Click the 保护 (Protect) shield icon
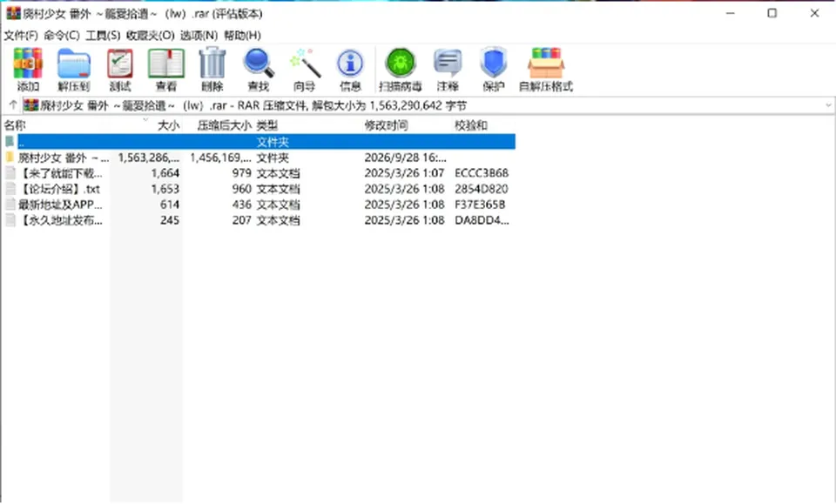Image resolution: width=836 pixels, height=504 pixels. point(493,70)
